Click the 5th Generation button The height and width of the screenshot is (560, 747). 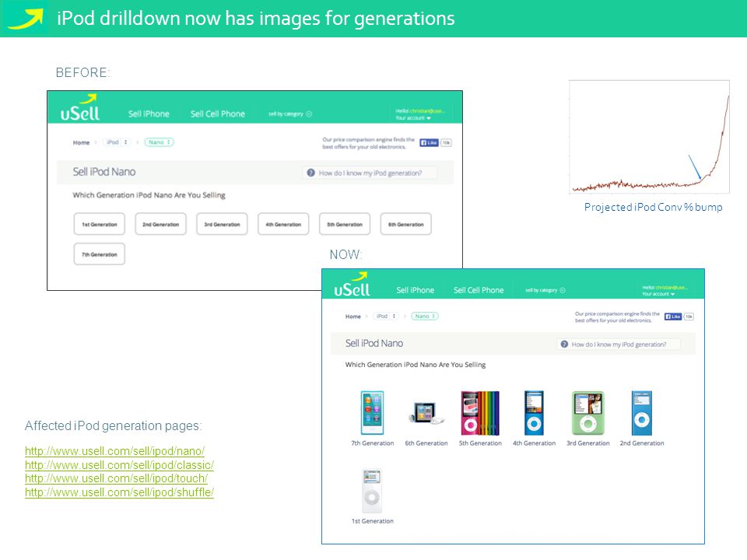345,224
